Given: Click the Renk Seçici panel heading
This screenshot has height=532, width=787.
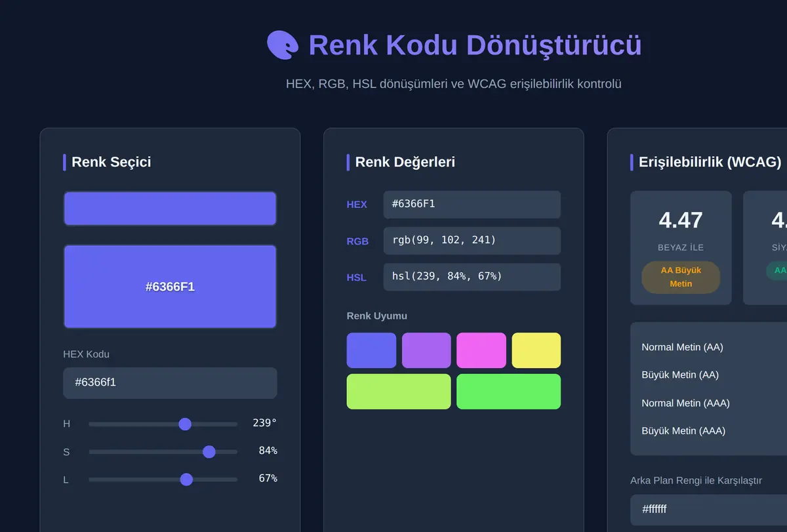Looking at the screenshot, I should pos(111,162).
